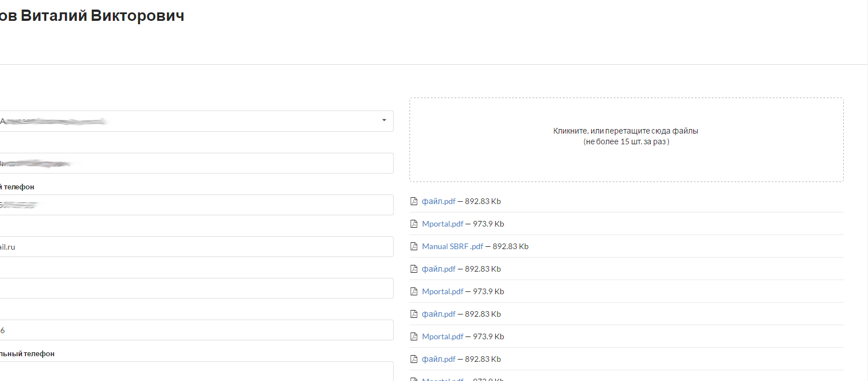Image resolution: width=868 pixels, height=381 pixels.
Task: Click the PDF icon of the third файл.pdf
Action: tap(413, 314)
